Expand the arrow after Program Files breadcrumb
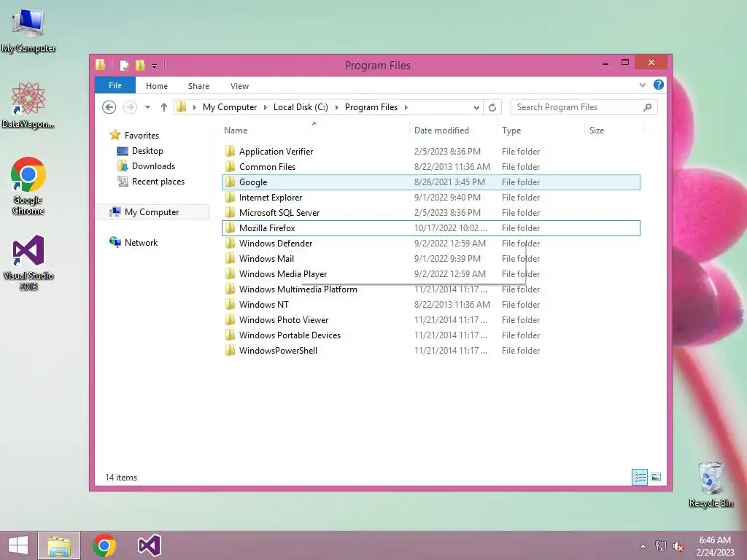The height and width of the screenshot is (560, 747). pos(406,107)
